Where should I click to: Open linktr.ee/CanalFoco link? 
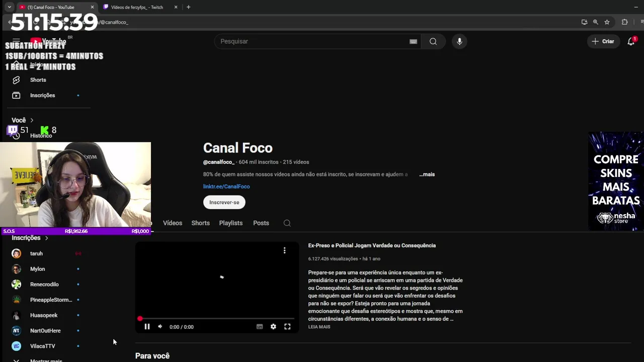tap(226, 187)
